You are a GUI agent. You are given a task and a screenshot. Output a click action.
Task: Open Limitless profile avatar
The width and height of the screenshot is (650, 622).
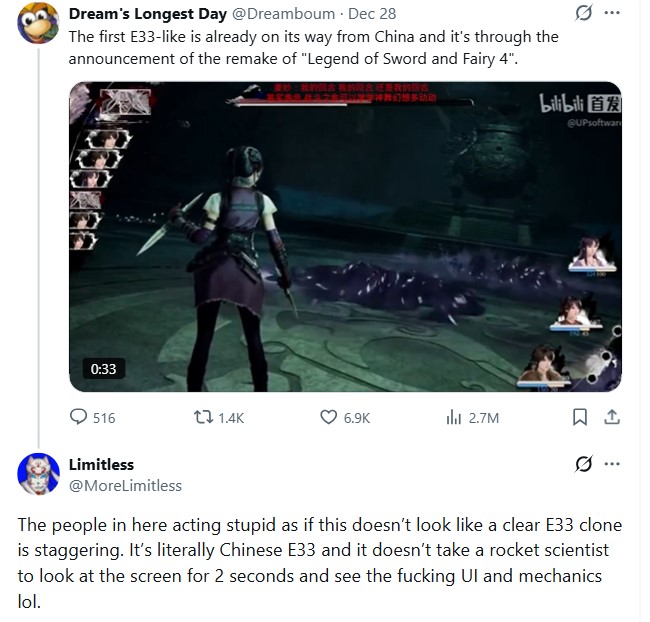tap(38, 474)
